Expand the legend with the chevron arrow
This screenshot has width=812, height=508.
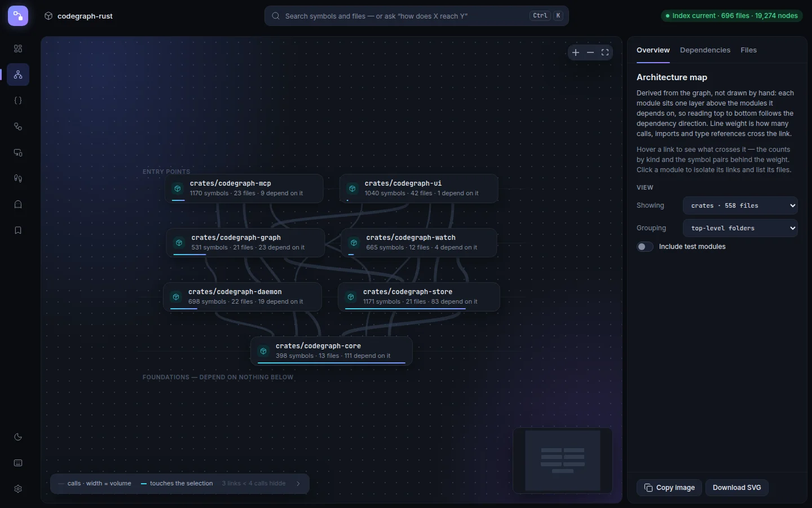click(x=298, y=484)
